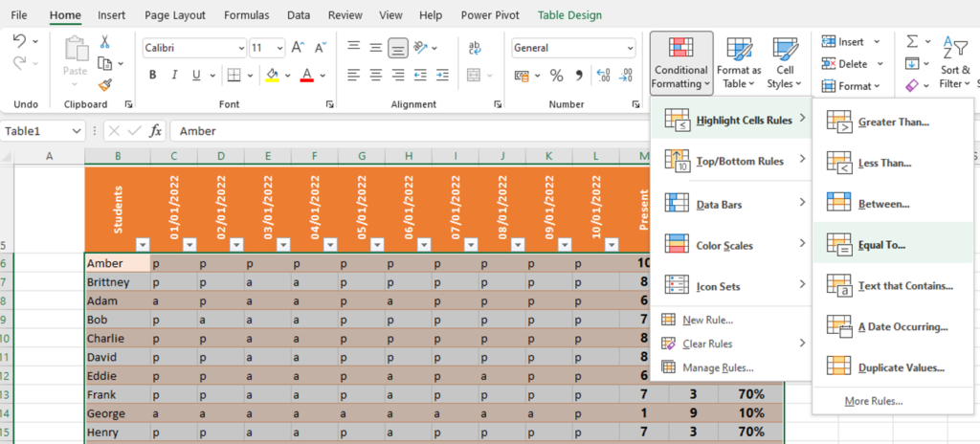
Task: Click Increase Indent icon
Action: coord(442,76)
